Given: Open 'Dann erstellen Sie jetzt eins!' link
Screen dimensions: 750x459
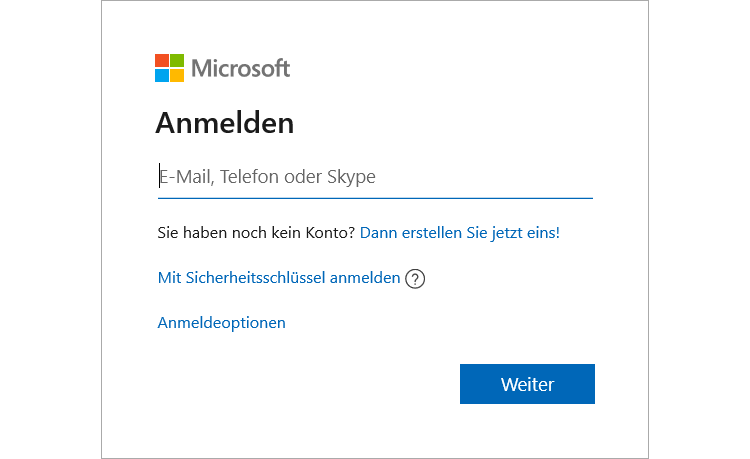Looking at the screenshot, I should click(459, 232).
